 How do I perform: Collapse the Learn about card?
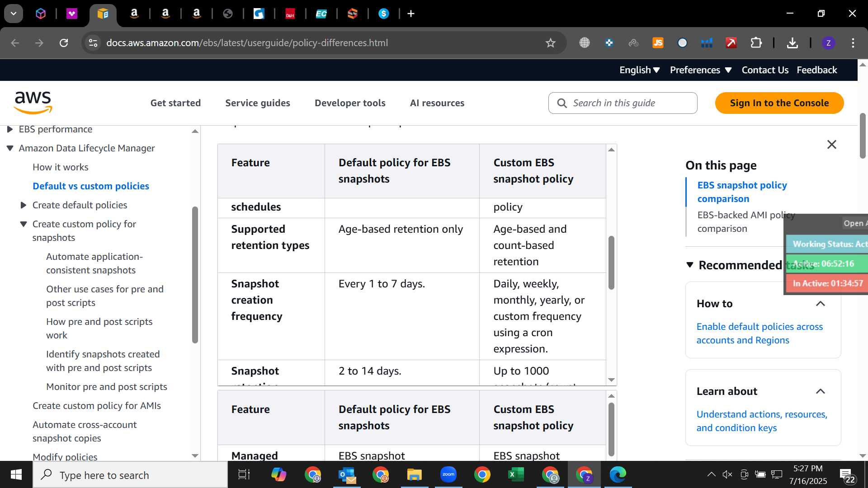(x=820, y=391)
